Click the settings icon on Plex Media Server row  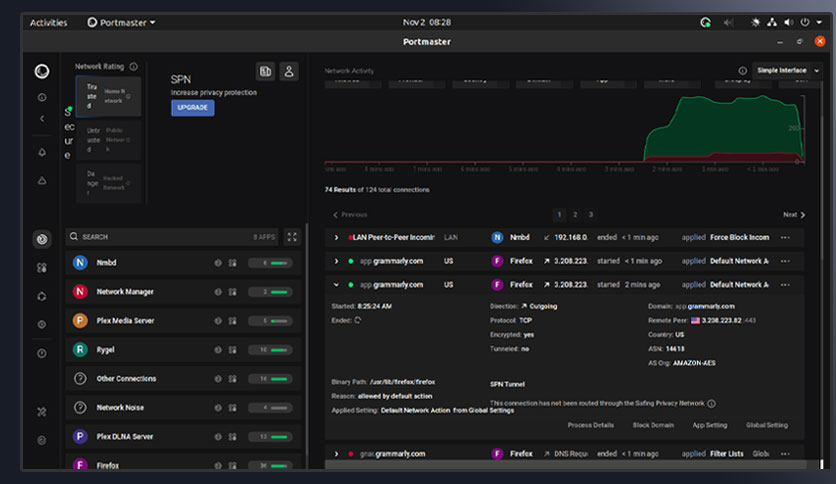point(232,321)
